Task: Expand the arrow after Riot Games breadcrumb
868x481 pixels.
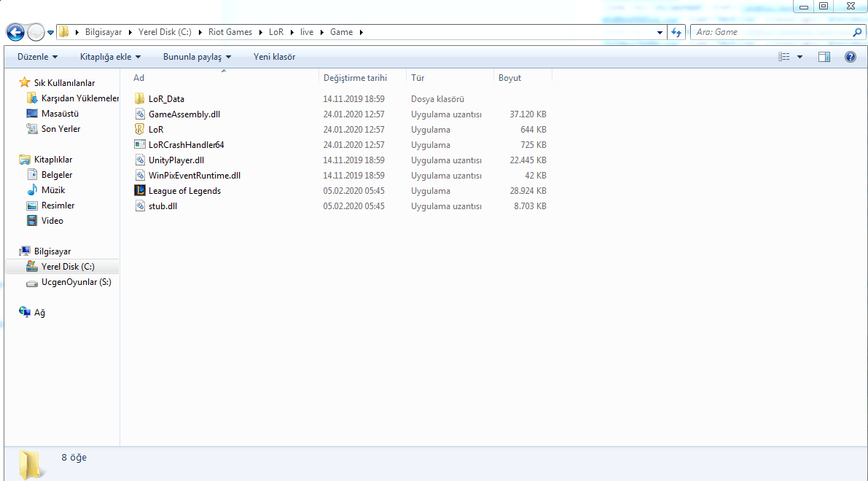Action: click(260, 32)
